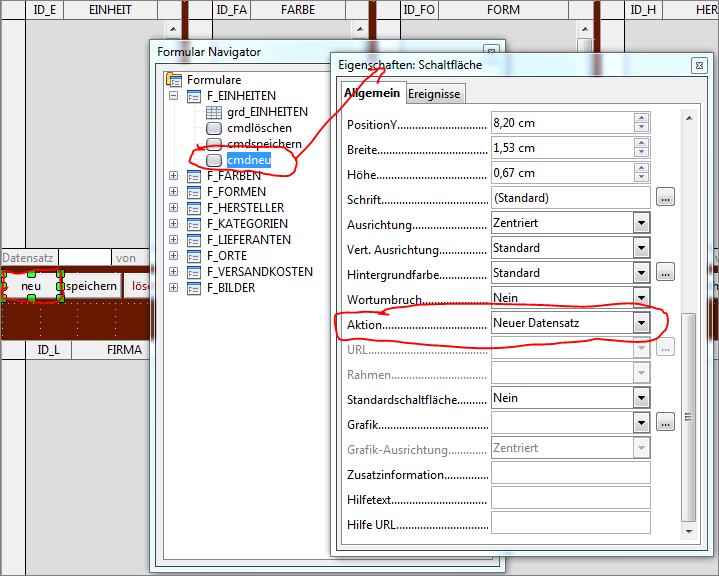
Task: Click the PositionY input field
Action: tap(563, 123)
